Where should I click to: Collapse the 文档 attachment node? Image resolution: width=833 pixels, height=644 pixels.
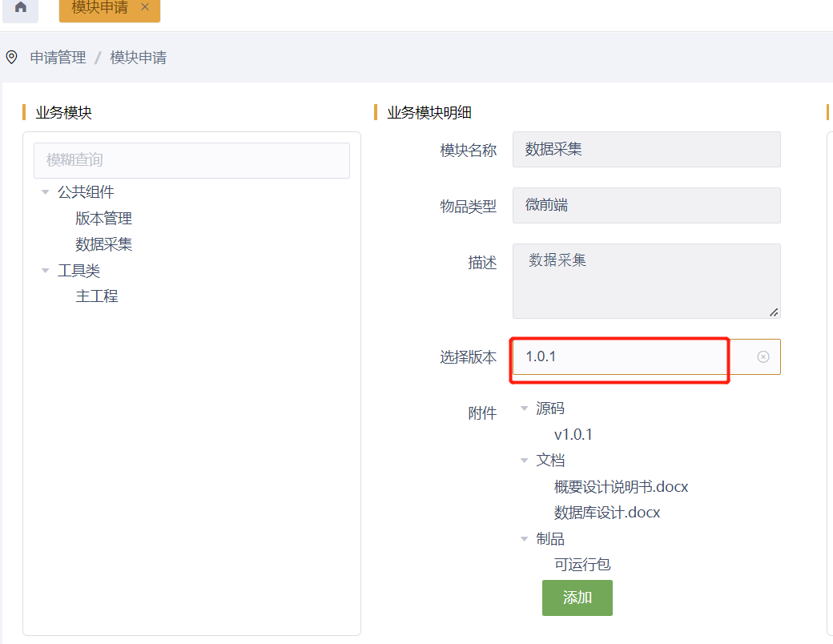[x=525, y=461]
